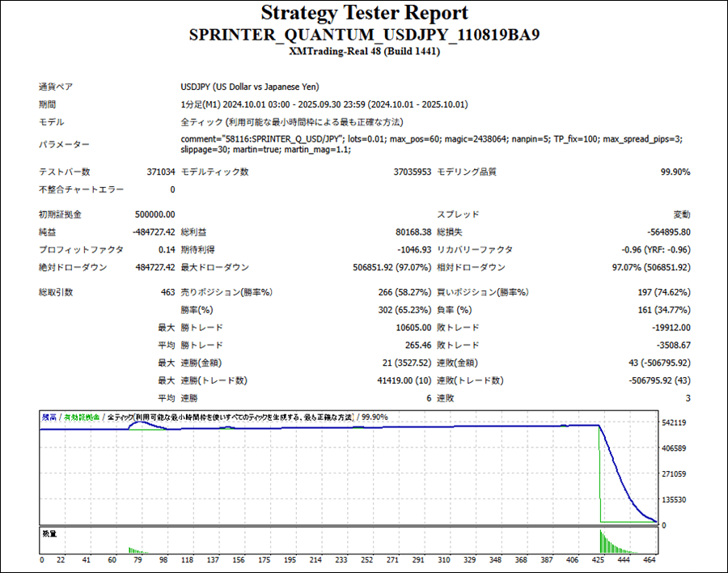Viewport: 728px width, 573px height.
Task: Click the 99.90% modeling quality value
Action: 675,172
